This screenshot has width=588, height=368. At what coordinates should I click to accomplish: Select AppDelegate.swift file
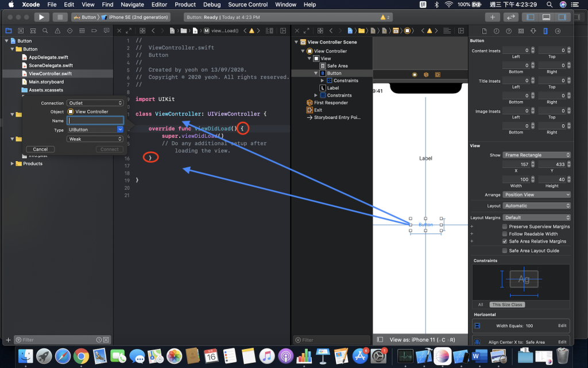(48, 57)
